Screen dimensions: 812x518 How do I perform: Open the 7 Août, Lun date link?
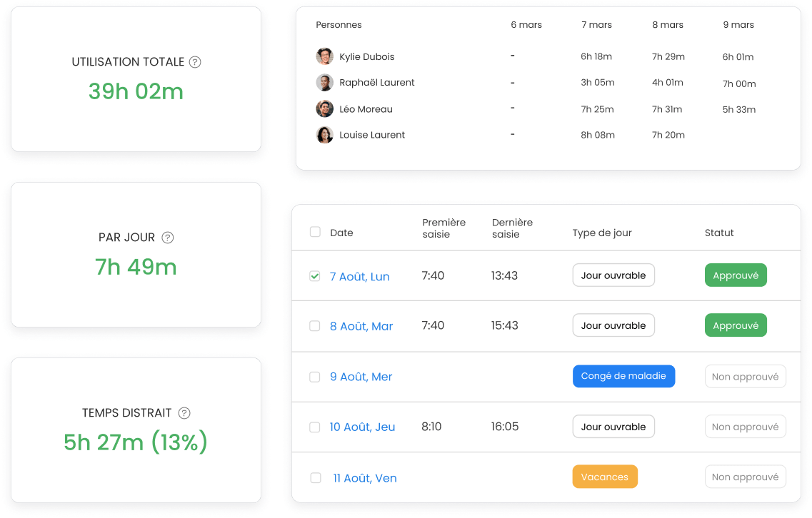[x=359, y=276]
